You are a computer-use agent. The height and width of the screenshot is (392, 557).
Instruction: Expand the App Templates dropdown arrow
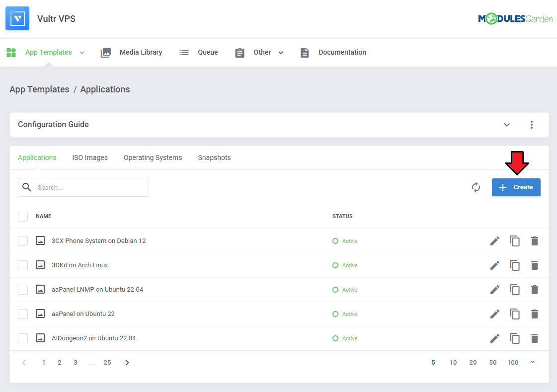point(81,53)
